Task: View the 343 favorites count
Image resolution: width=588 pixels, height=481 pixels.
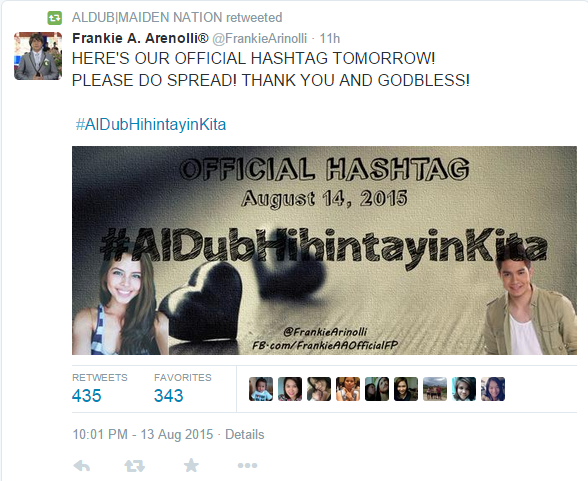Action: click(168, 396)
